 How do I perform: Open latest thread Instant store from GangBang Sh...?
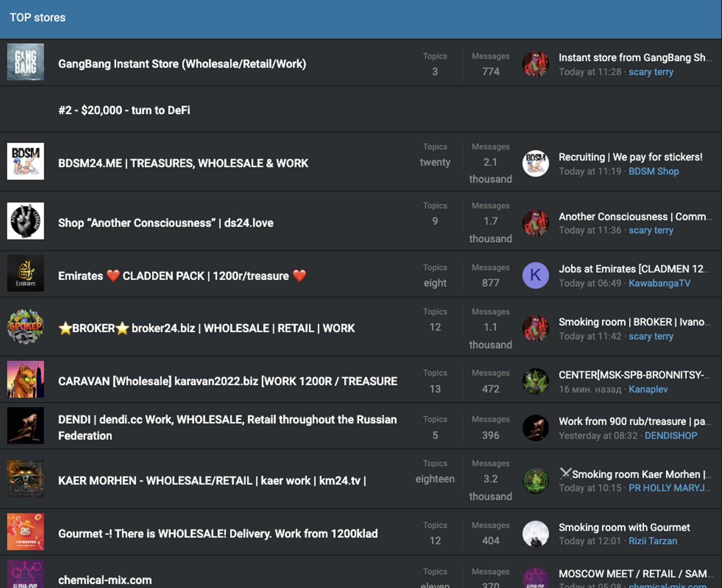635,57
